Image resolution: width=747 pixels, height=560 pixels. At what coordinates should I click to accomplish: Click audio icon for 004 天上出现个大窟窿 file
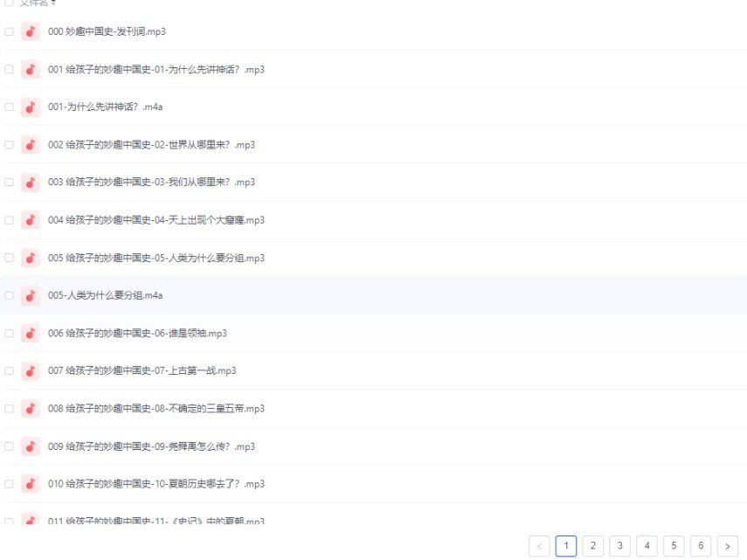[31, 220]
